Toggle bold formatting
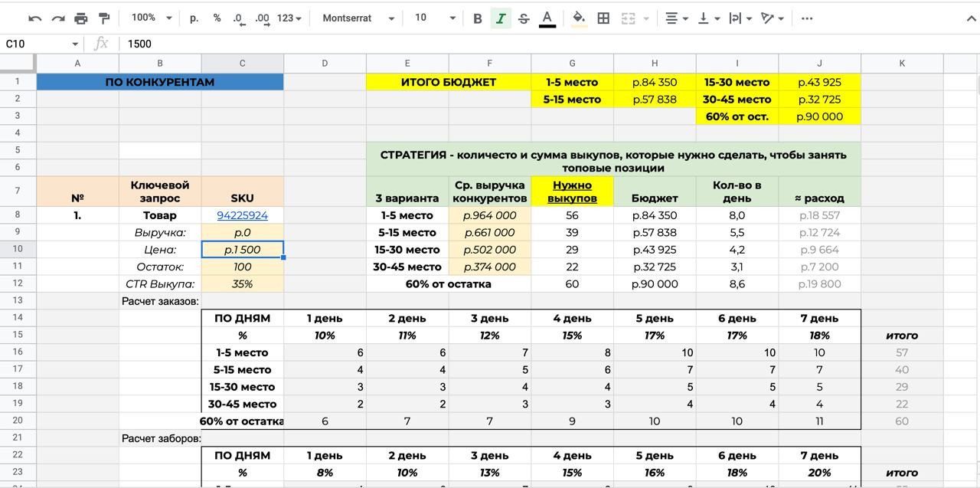This screenshot has height=488, width=980. pos(478,18)
